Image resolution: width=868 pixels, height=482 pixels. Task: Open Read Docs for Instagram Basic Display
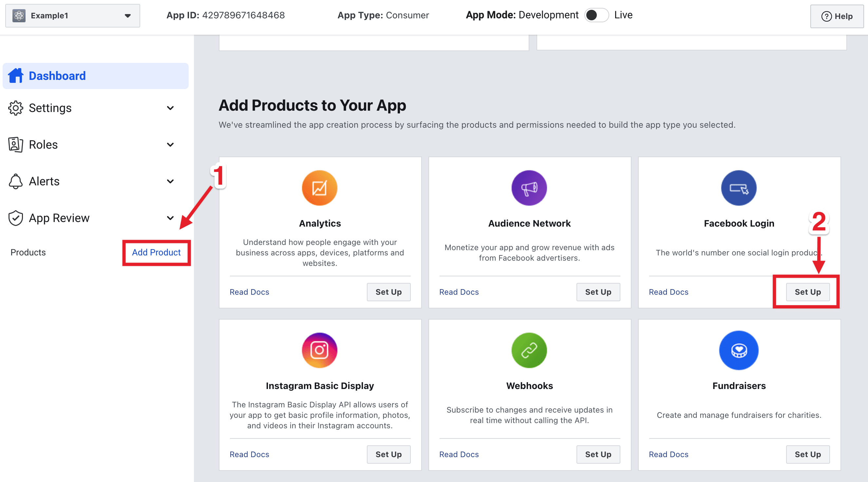249,454
